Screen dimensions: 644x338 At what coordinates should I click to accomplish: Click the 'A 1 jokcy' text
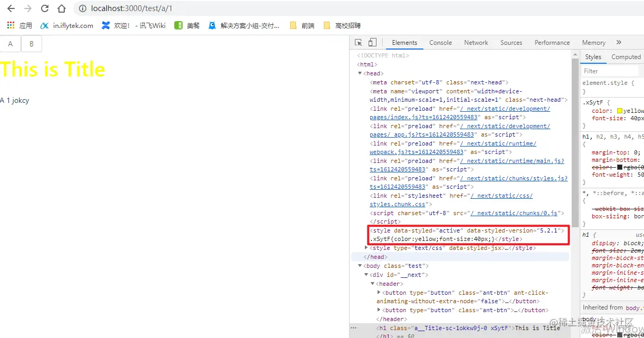[15, 100]
